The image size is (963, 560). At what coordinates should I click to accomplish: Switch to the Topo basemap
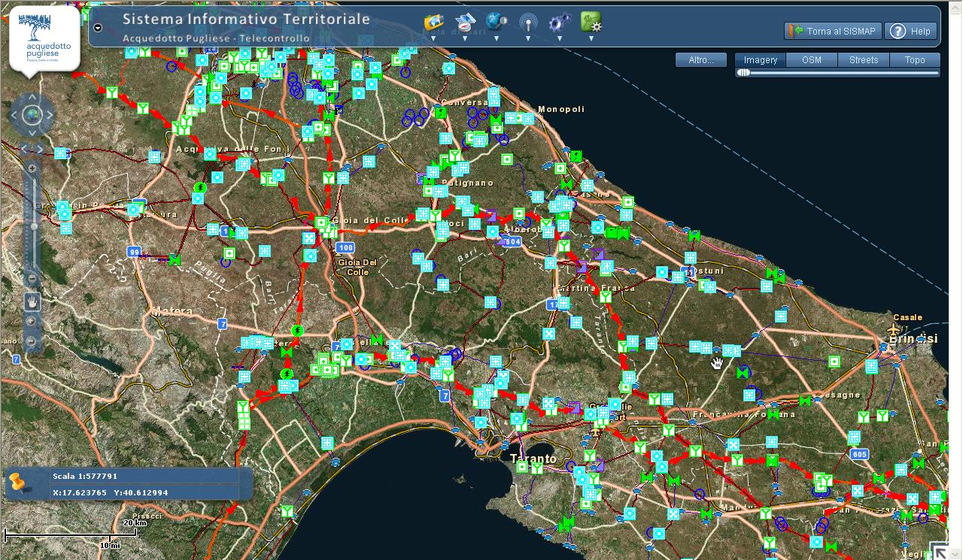(x=915, y=60)
